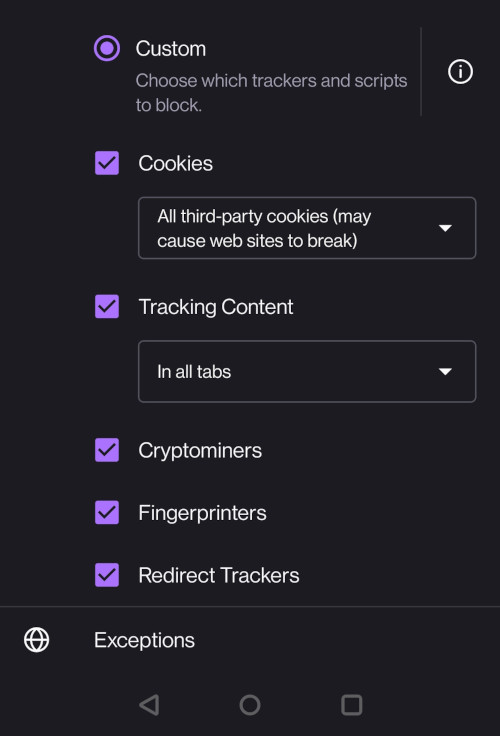Tap the Android back navigation triangle
The image size is (500, 736).
coord(149,705)
